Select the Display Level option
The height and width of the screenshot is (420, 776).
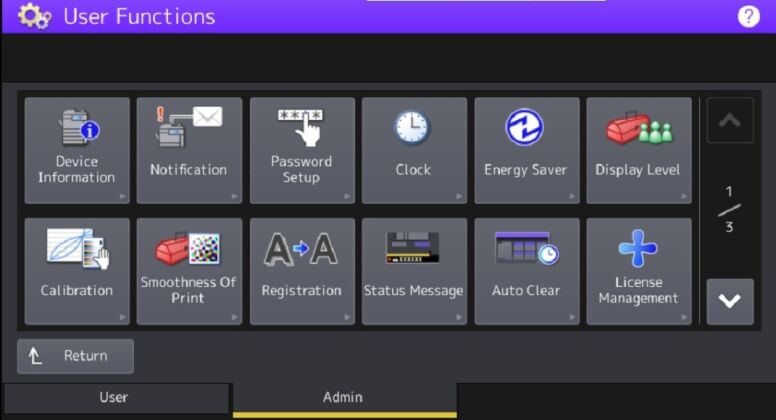pos(638,150)
